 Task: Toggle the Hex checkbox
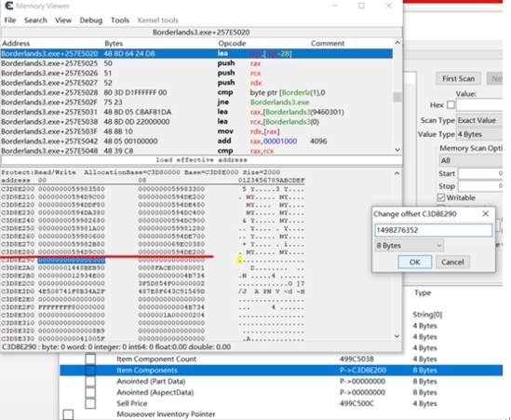pyautogui.click(x=450, y=105)
